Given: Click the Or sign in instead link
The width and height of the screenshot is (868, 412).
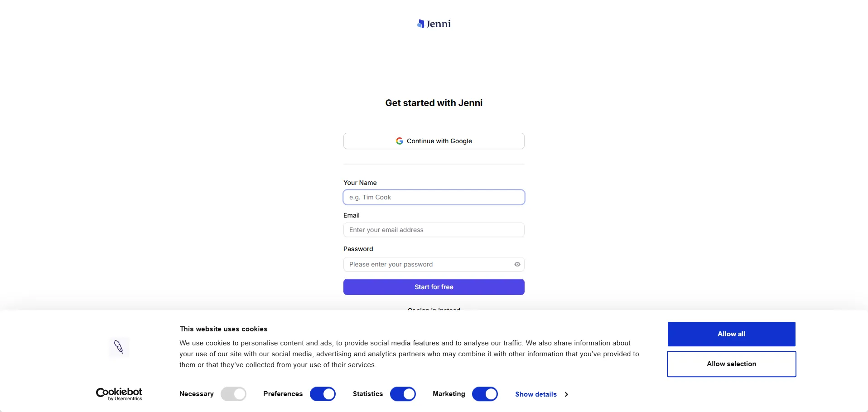Looking at the screenshot, I should 434,309.
